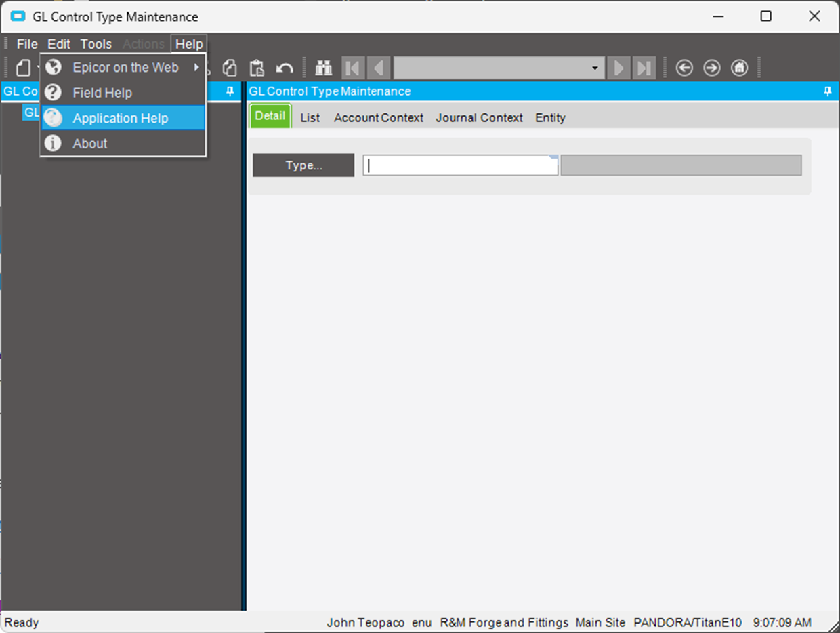Go to last record navigation button
Image resolution: width=840 pixels, height=633 pixels.
[x=644, y=68]
